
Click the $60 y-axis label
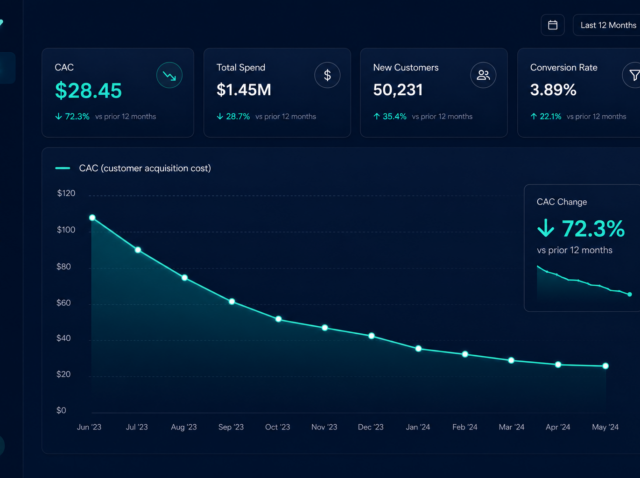64,302
